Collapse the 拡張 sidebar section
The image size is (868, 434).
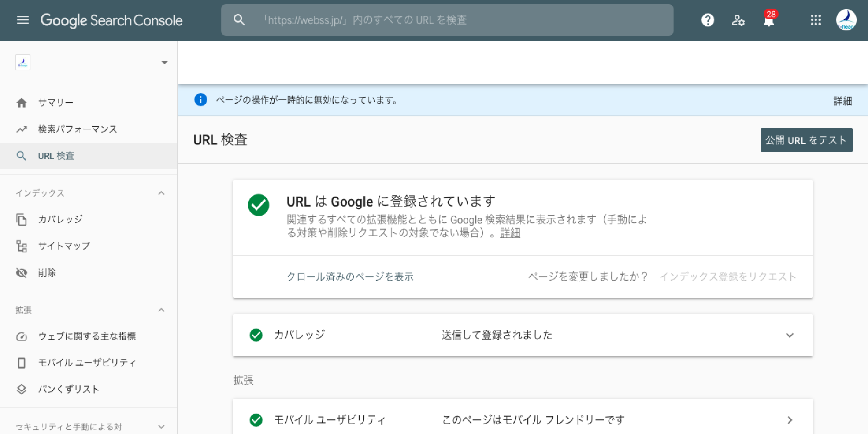(x=161, y=310)
